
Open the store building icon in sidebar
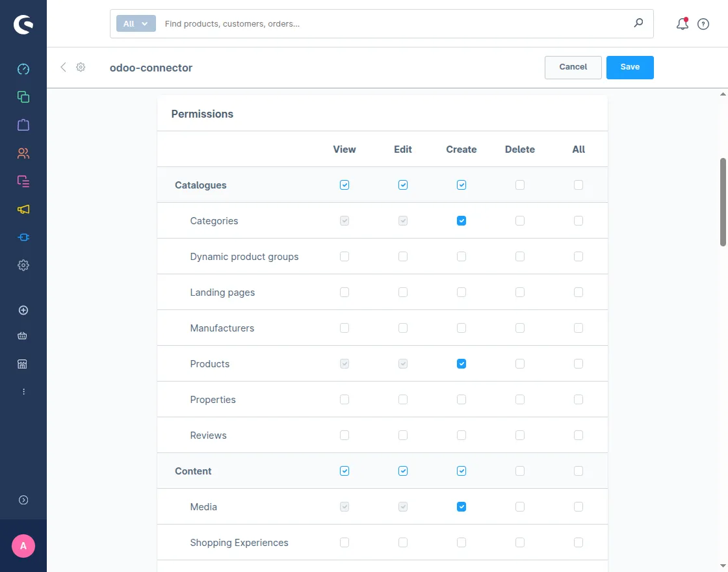coord(22,364)
